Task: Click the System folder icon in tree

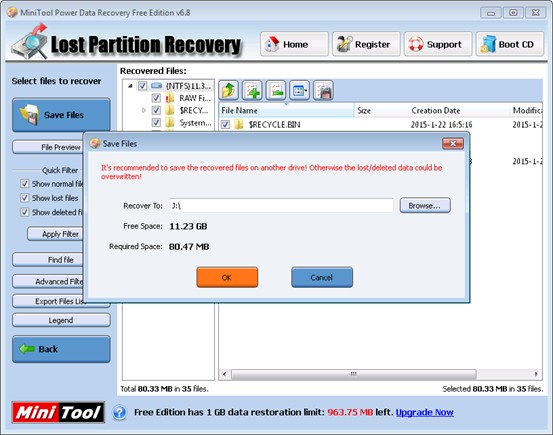Action: (170, 122)
